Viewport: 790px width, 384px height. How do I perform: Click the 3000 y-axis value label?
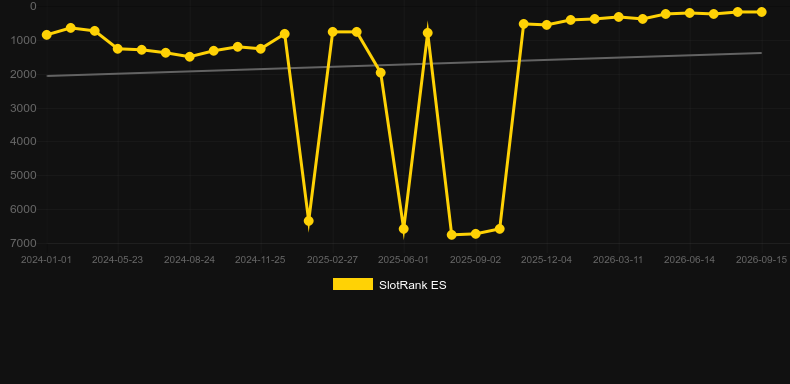[x=23, y=108]
